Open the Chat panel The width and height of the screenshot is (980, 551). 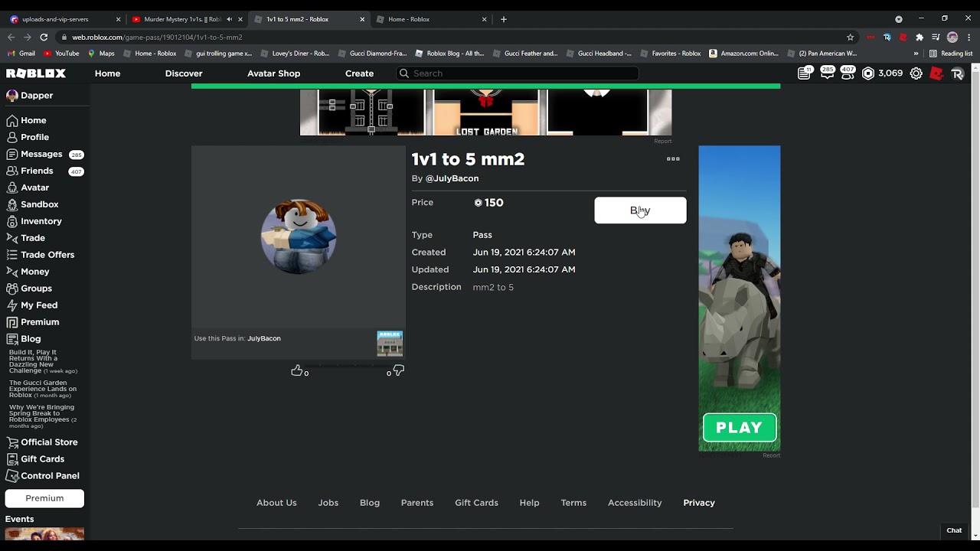click(954, 530)
